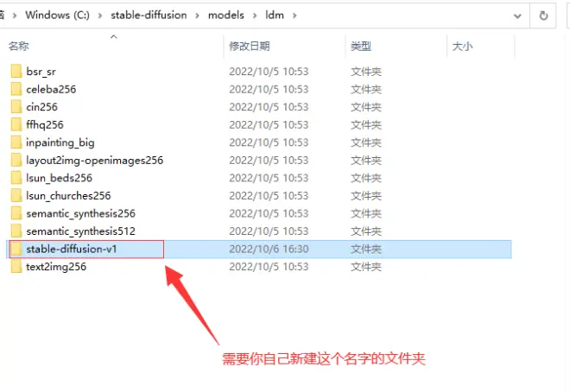
Task: Select the lsun_beds256 file name
Action: (x=60, y=178)
